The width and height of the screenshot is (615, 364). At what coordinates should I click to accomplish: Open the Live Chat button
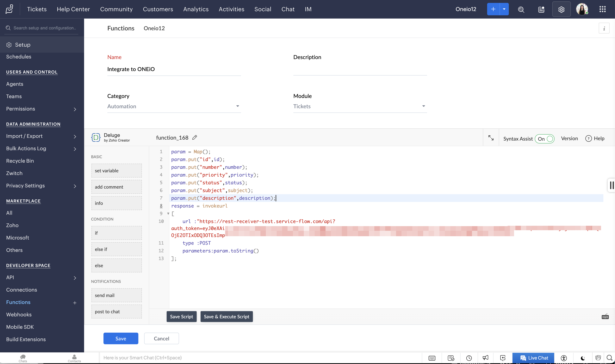(x=533, y=358)
